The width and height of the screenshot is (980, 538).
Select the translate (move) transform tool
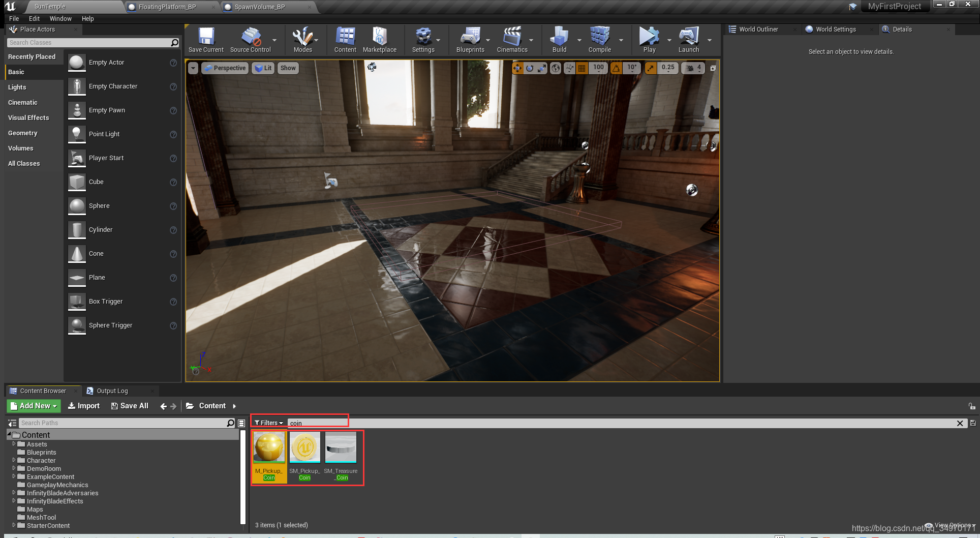pos(517,68)
